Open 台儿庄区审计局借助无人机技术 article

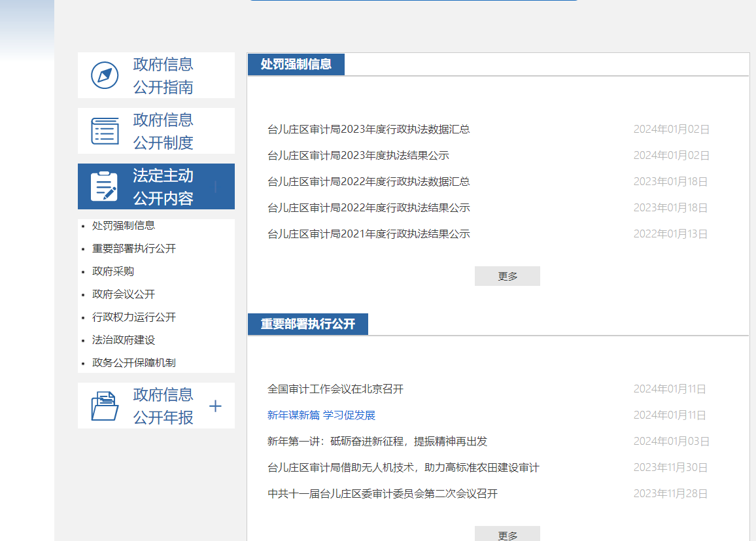pyautogui.click(x=404, y=468)
